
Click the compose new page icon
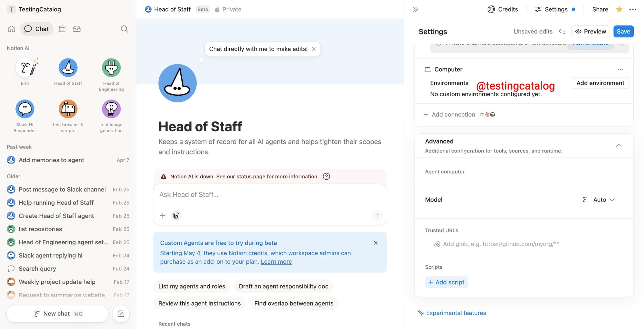pyautogui.click(x=121, y=314)
